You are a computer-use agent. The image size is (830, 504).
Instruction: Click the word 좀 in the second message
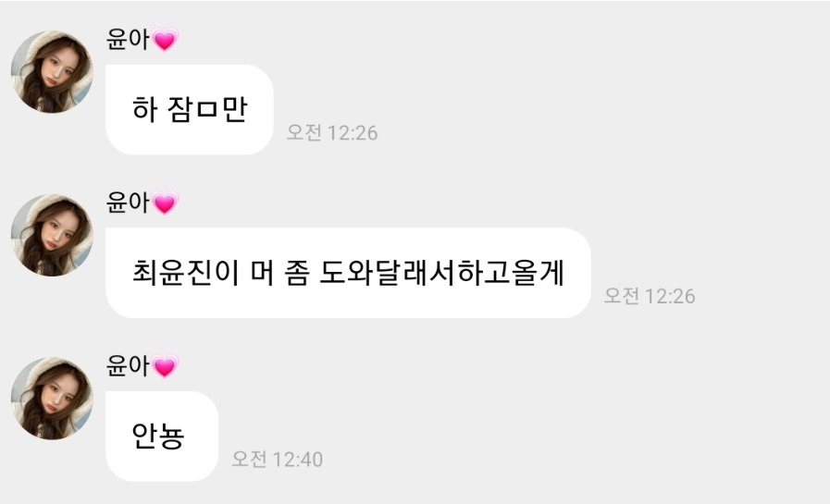296,273
